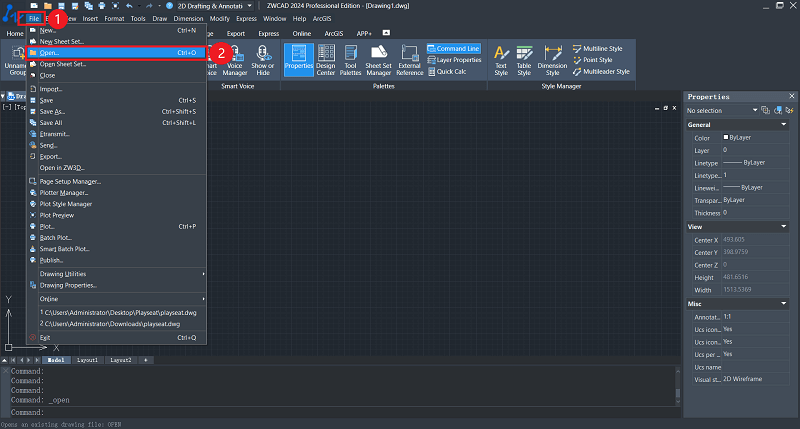Toggle the Layer Properties palette

point(453,60)
